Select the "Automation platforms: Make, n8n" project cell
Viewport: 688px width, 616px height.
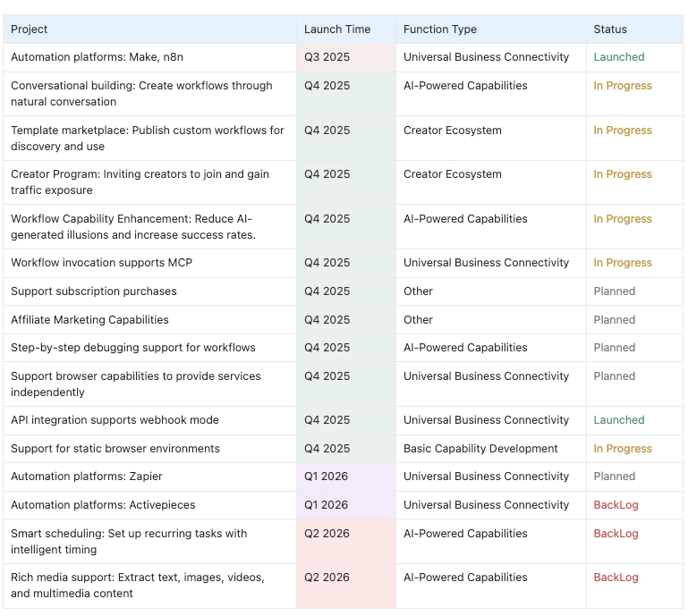(97, 57)
